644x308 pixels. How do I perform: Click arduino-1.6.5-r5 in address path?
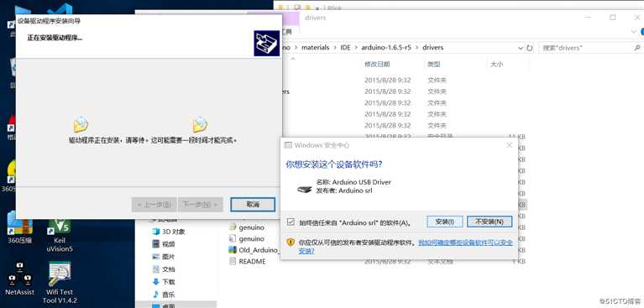click(x=386, y=47)
